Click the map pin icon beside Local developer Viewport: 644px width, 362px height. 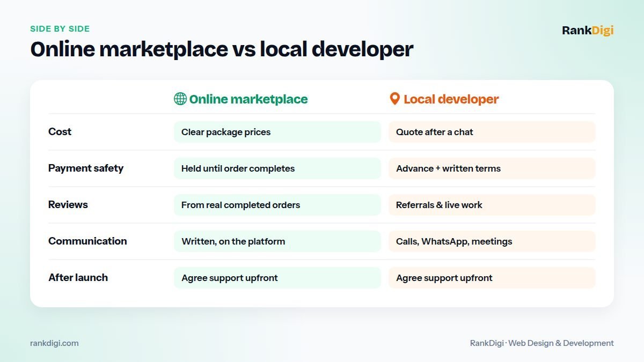(x=394, y=99)
